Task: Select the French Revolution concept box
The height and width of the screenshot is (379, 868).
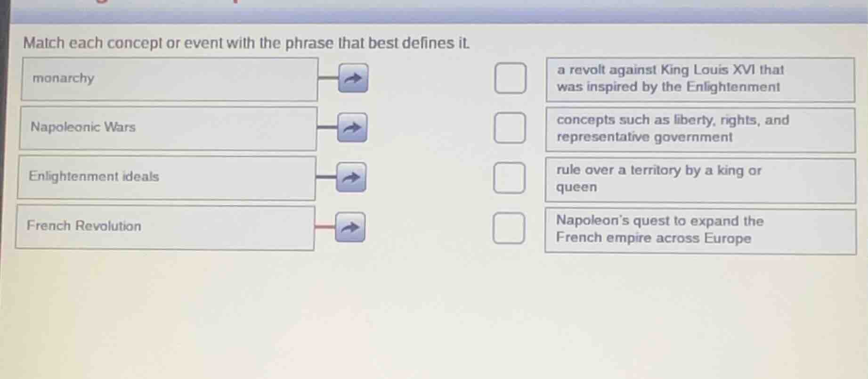Action: (x=164, y=227)
